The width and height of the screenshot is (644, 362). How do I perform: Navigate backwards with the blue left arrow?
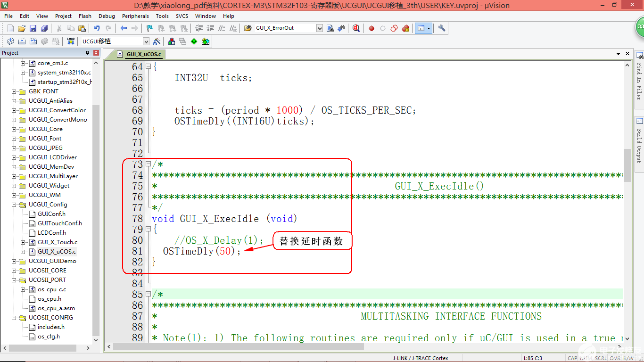124,28
